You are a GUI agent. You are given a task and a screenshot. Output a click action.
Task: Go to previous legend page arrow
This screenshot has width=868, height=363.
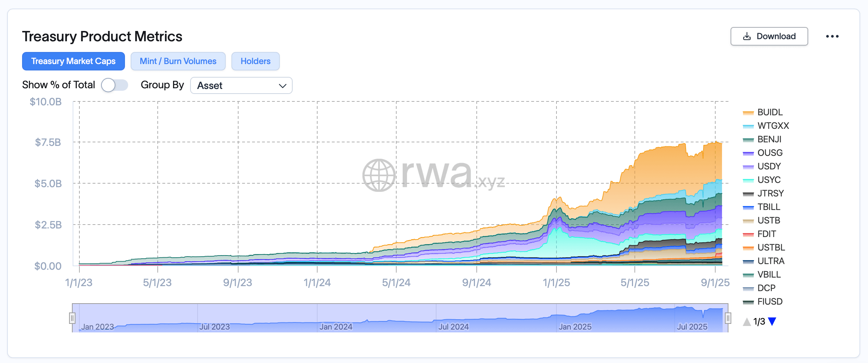[747, 322]
